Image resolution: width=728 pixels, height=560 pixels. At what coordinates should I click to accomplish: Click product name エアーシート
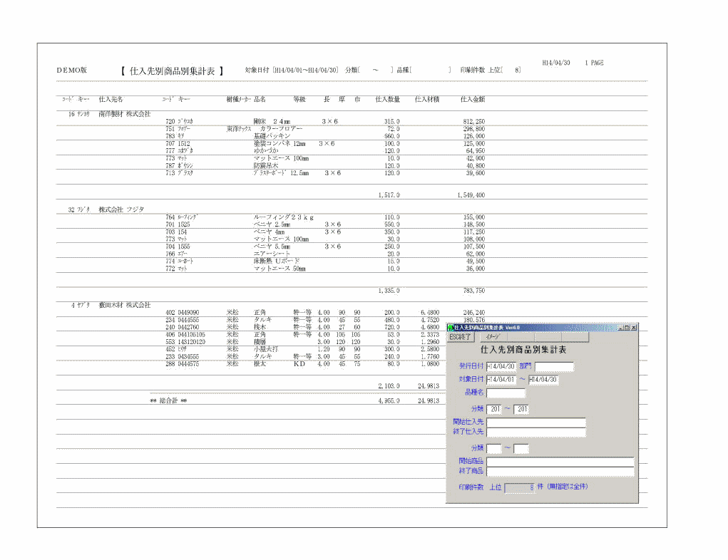click(x=272, y=254)
